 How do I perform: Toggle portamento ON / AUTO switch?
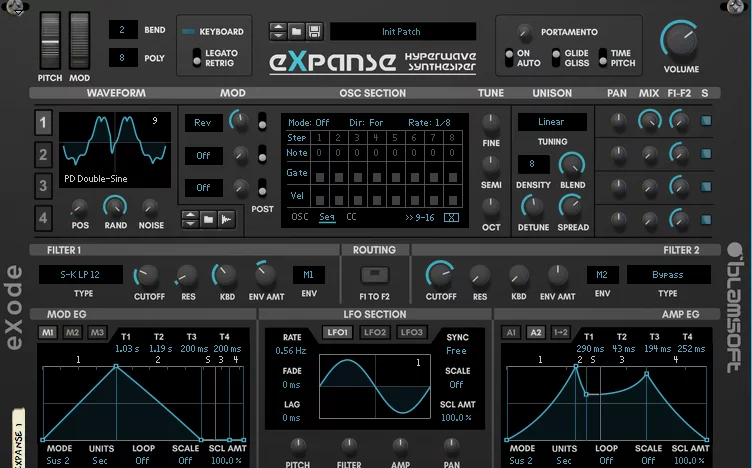(509, 58)
